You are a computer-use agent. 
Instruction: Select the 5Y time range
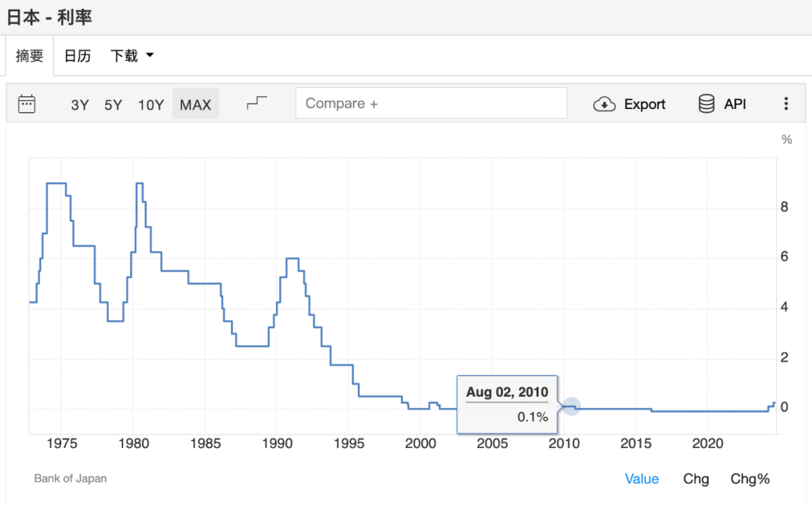(x=113, y=104)
